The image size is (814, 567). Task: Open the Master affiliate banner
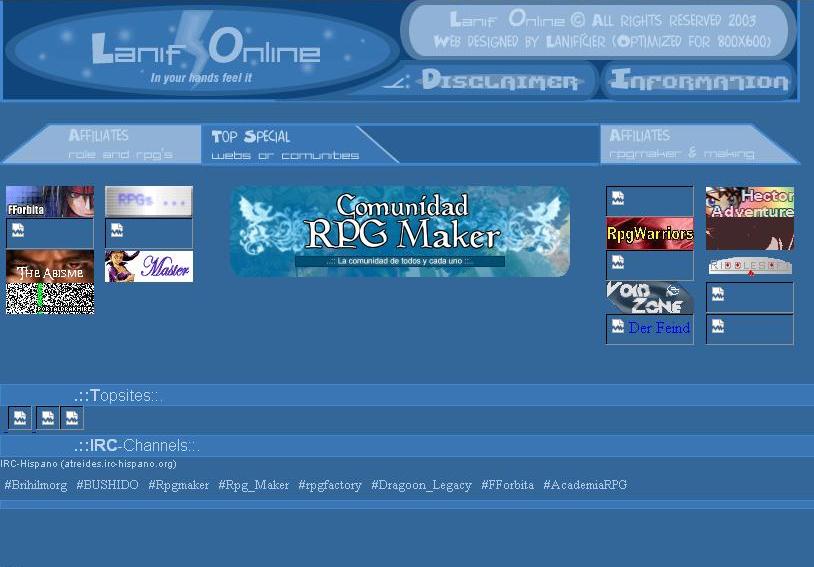pos(149,266)
